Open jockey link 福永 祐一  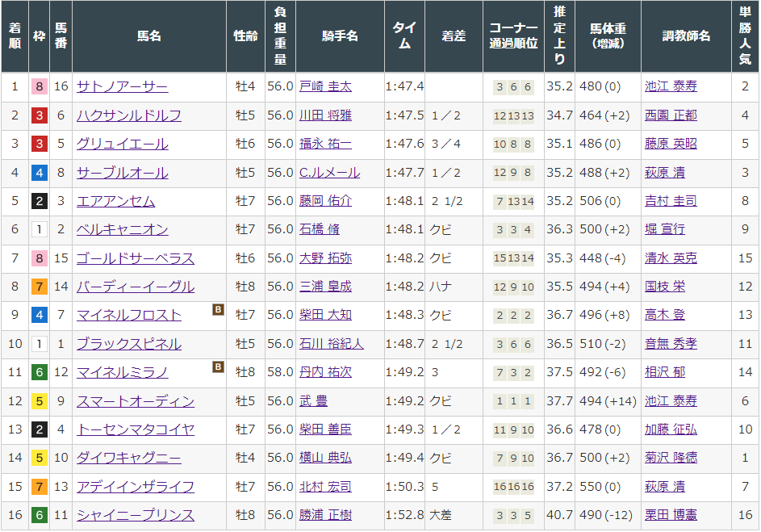click(325, 144)
